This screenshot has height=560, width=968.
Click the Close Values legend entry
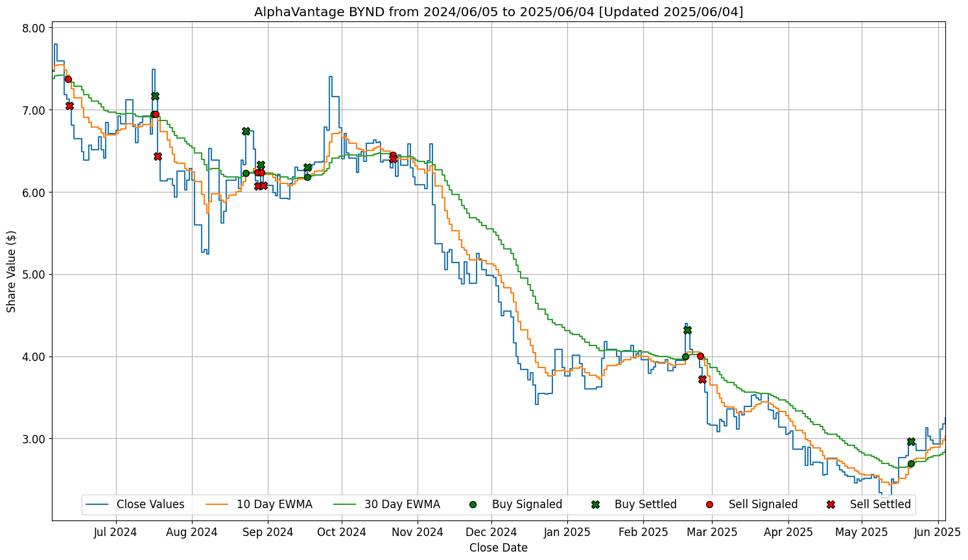click(135, 504)
